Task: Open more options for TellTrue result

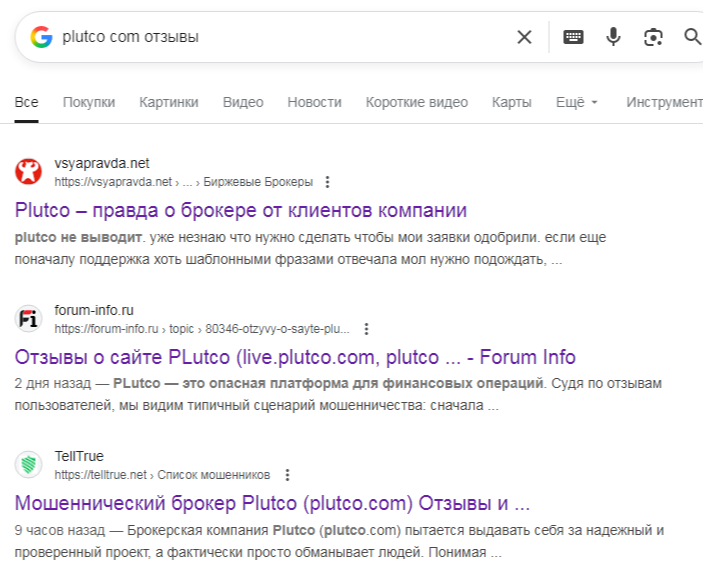Action: [287, 475]
